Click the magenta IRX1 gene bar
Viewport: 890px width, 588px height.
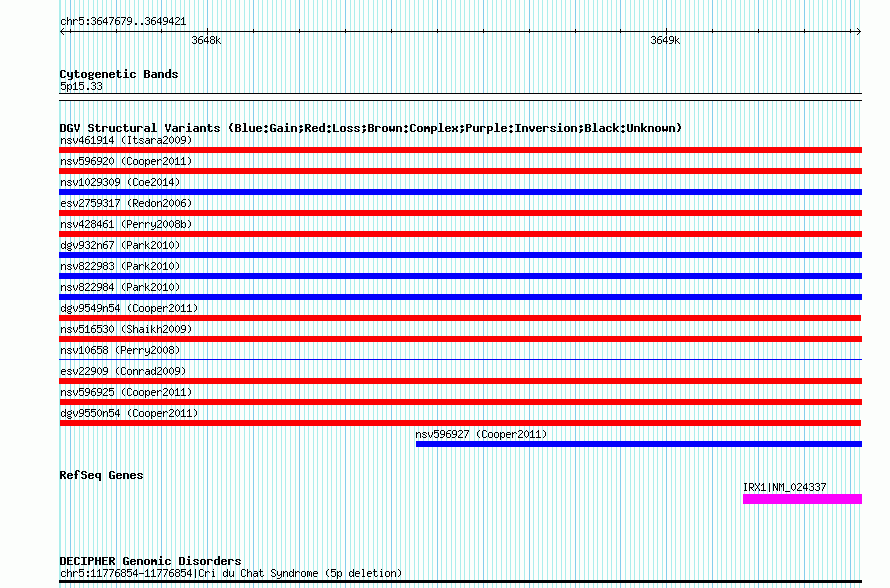coord(803,499)
